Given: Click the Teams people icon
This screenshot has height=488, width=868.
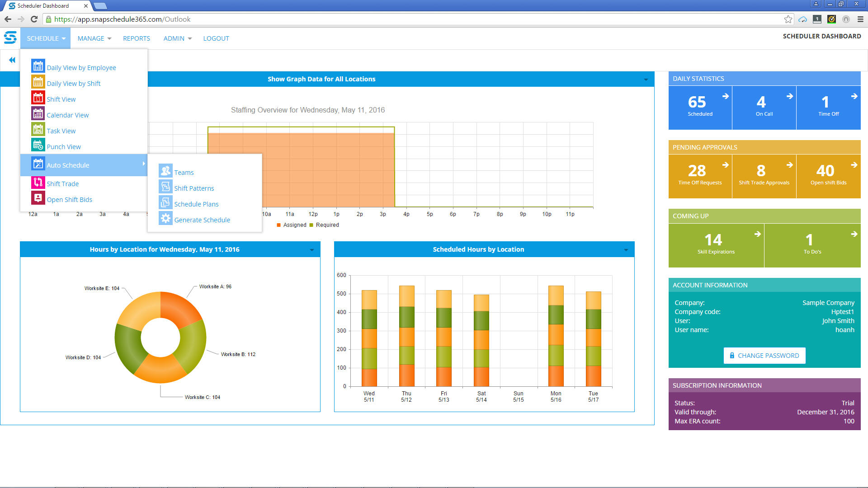Looking at the screenshot, I should (165, 171).
